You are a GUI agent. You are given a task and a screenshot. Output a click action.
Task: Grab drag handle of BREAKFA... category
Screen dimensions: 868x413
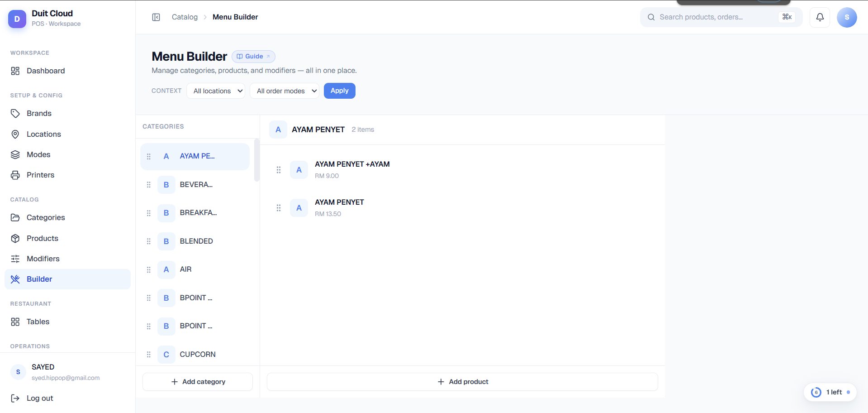click(x=149, y=213)
